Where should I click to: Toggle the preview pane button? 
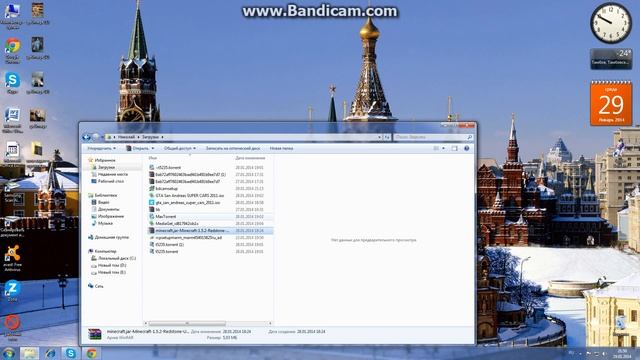pos(454,148)
